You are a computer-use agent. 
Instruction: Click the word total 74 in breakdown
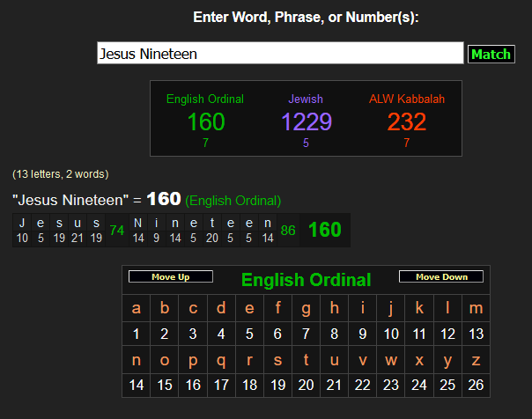115,231
